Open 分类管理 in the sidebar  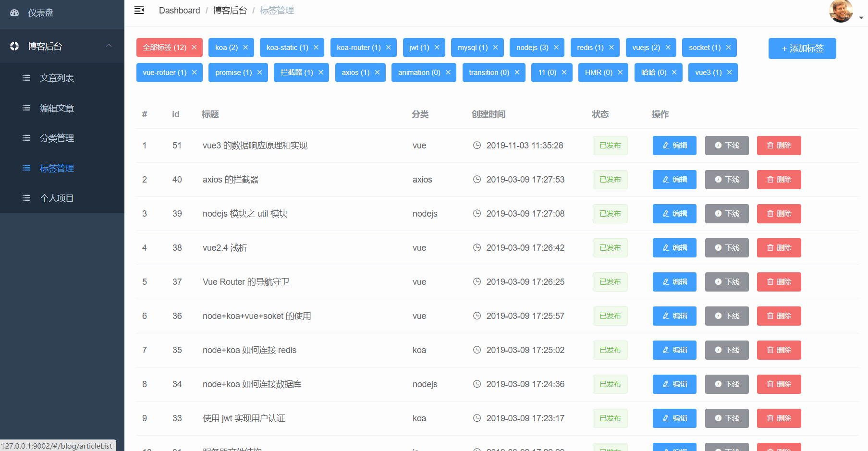click(x=62, y=138)
